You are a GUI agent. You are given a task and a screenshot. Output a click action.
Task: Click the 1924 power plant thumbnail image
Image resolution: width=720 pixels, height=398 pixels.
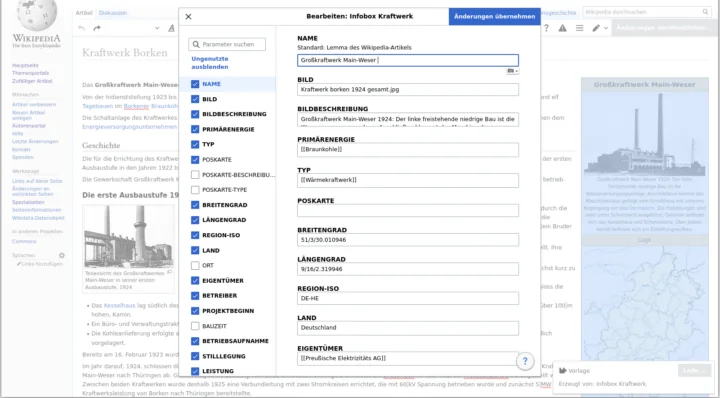pos(129,236)
